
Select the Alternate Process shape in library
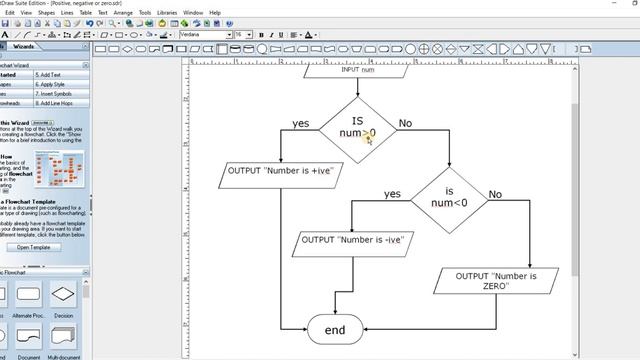[28, 294]
